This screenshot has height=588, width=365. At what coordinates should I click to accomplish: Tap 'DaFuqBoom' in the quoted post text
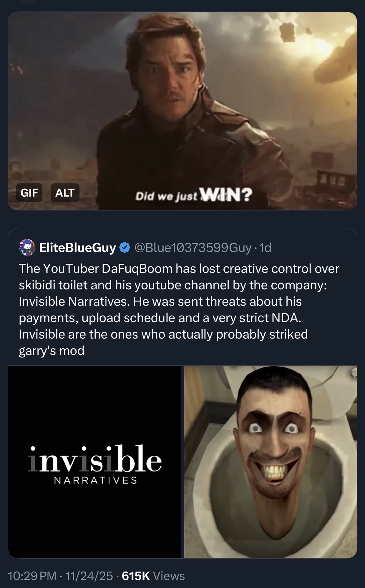tap(137, 269)
